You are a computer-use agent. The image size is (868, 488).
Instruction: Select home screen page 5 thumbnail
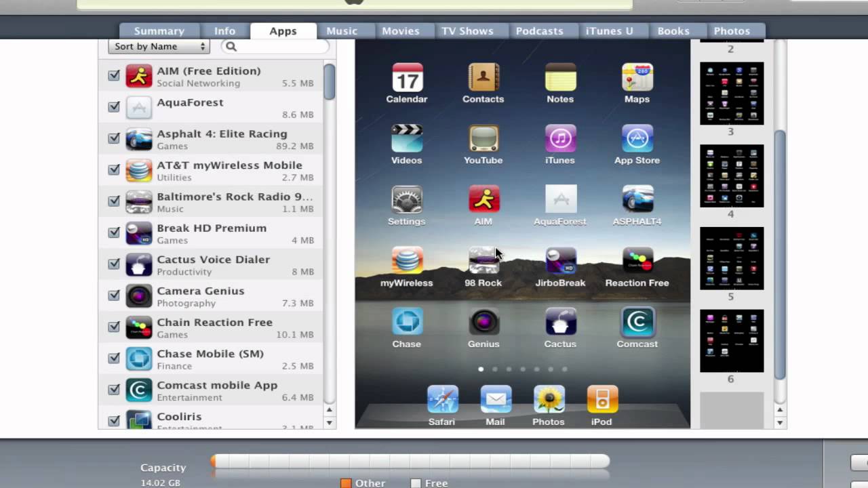(x=732, y=258)
